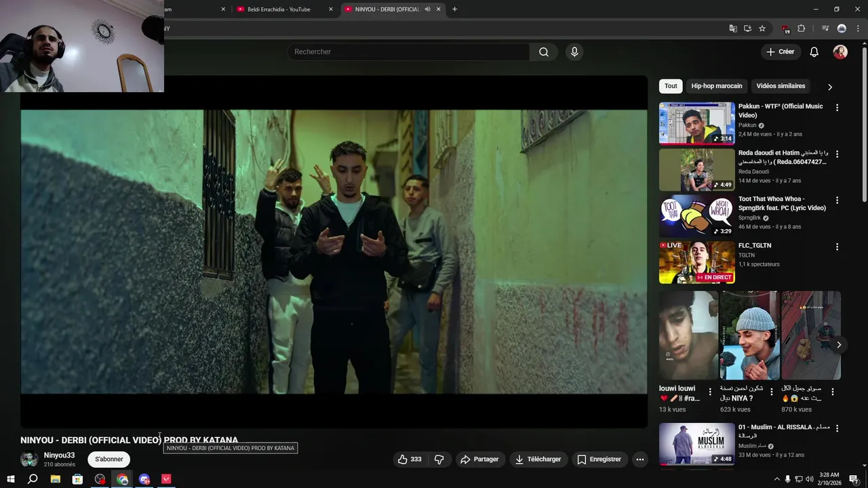
Task: Open Windows Start menu
Action: coord(10,479)
